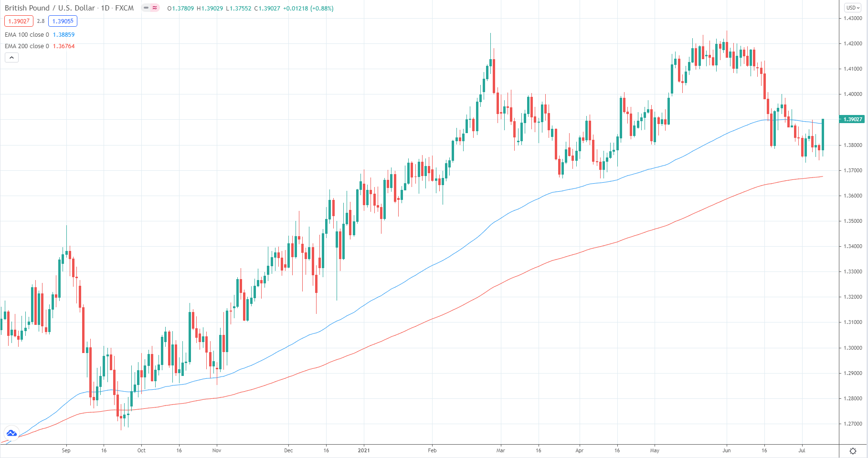The width and height of the screenshot is (868, 458).
Task: Click the Feb label on the time axis
Action: tap(432, 450)
